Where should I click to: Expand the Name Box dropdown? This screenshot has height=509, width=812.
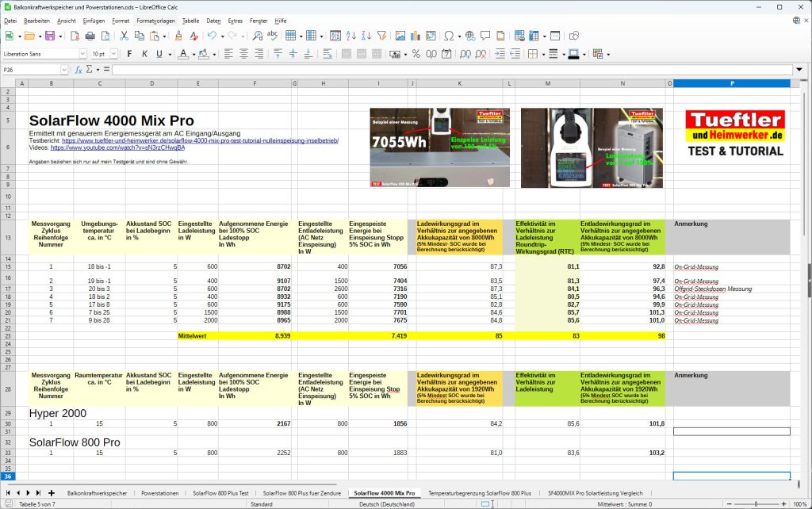[64, 70]
